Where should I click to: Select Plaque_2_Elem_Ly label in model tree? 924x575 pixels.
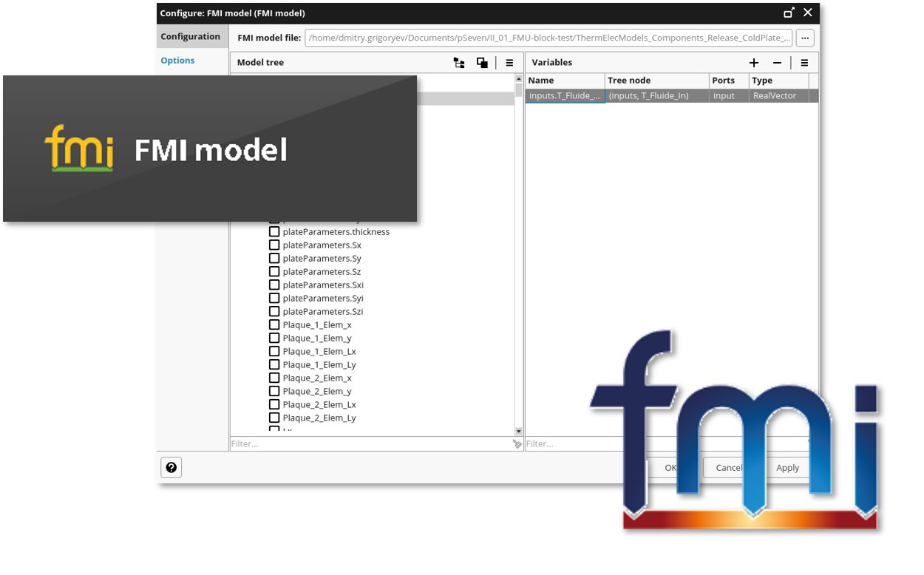point(319,418)
